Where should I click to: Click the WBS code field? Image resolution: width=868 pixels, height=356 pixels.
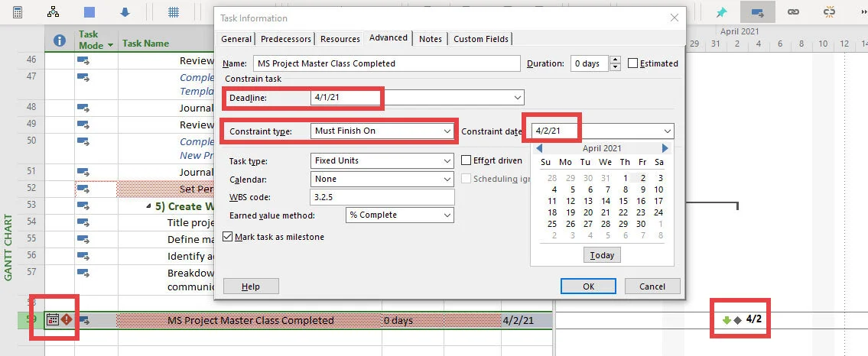[382, 197]
